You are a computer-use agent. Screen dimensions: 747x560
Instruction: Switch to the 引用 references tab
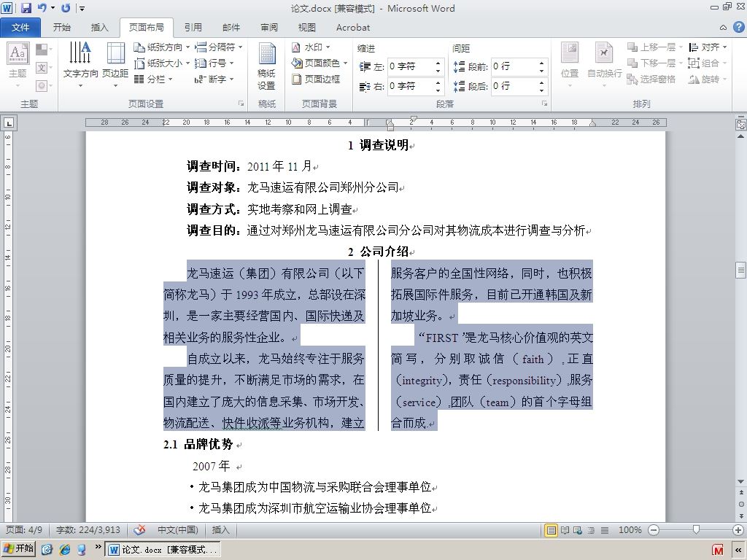193,28
